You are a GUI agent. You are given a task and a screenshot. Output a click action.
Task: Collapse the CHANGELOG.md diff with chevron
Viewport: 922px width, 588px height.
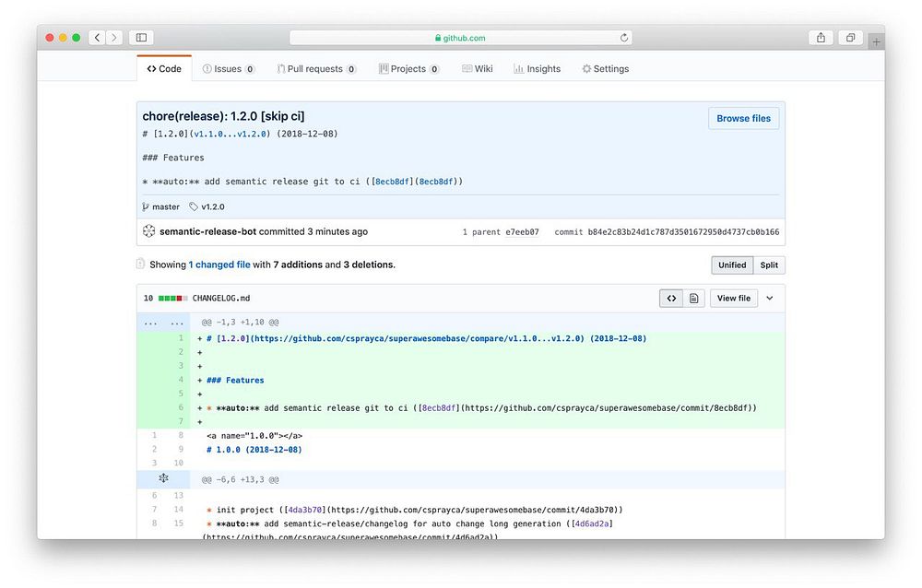coord(770,299)
